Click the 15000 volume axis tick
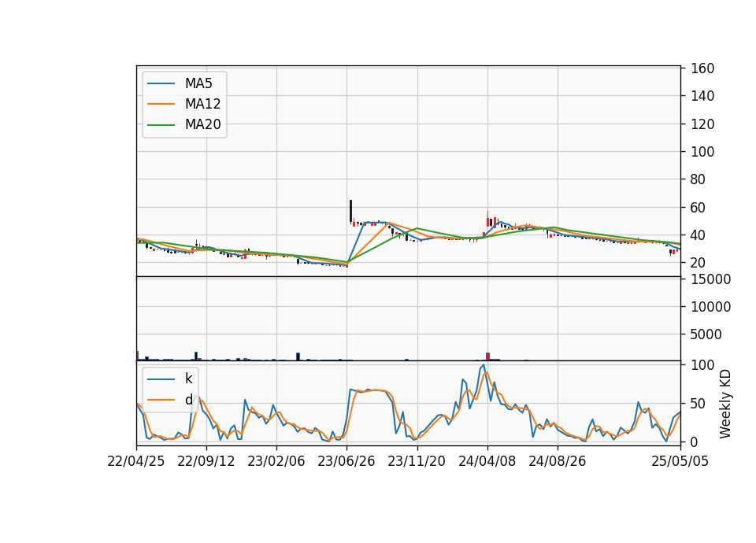Screen dimensions: 756x543 tap(710, 279)
